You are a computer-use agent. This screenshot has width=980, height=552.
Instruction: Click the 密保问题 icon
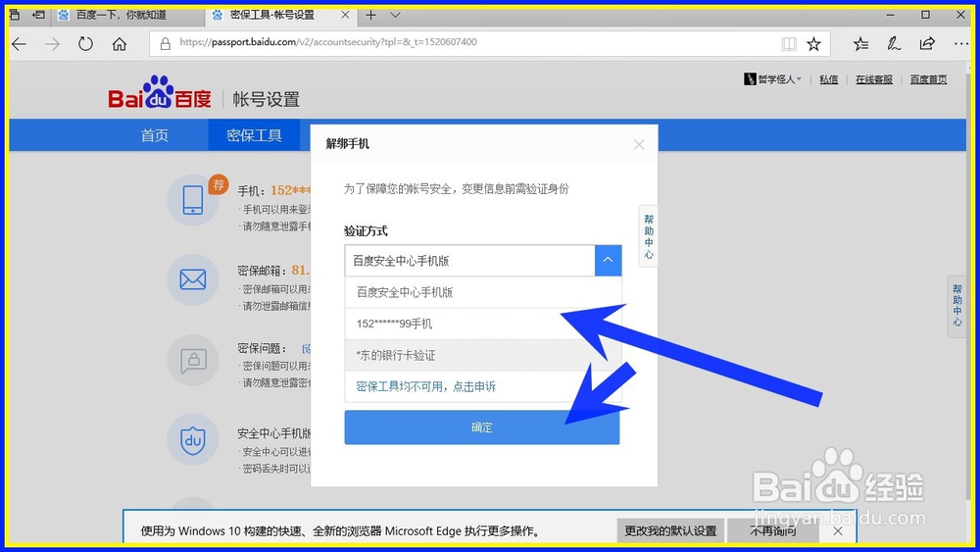[192, 360]
